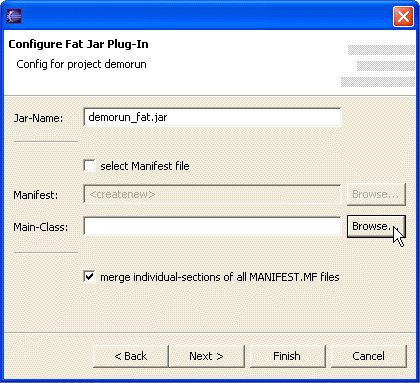
Task: Browse for the Main-Class
Action: coord(376,226)
